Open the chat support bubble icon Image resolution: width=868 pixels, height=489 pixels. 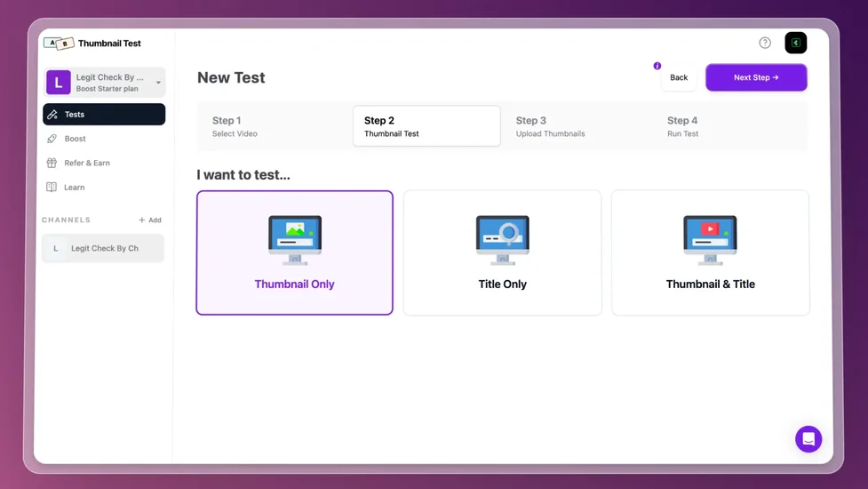(x=808, y=439)
